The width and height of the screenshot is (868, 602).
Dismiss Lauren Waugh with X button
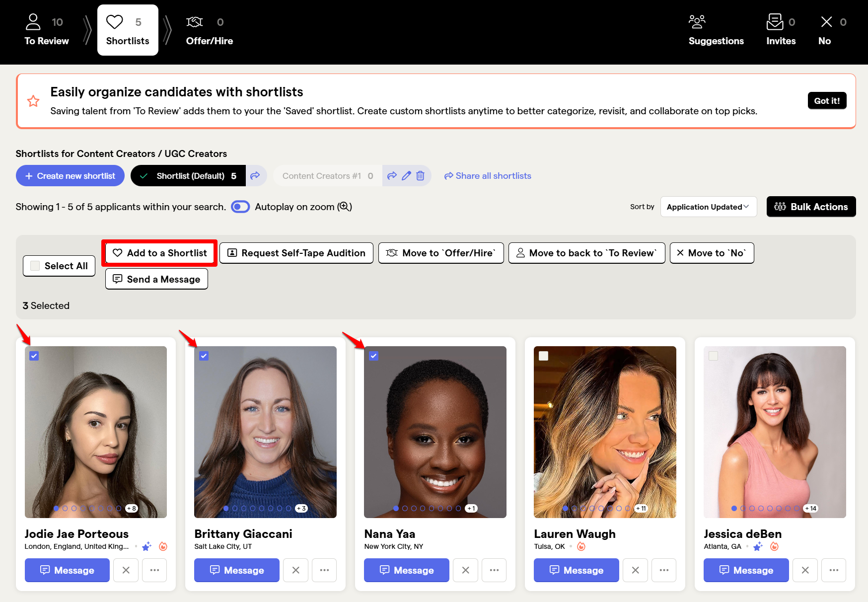pyautogui.click(x=635, y=570)
